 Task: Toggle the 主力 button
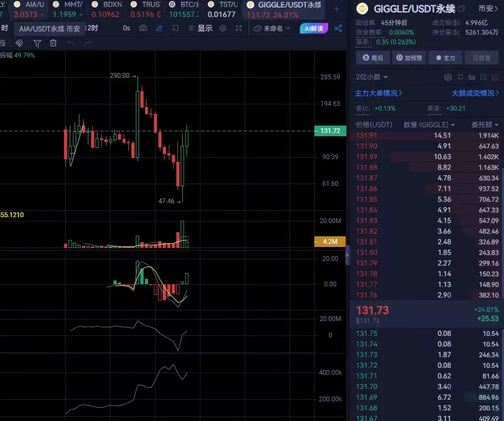coord(445,58)
